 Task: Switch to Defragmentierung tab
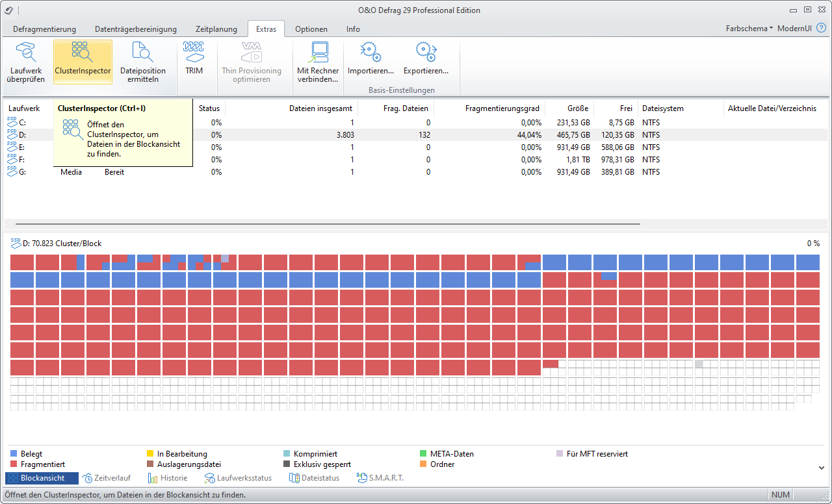point(44,29)
